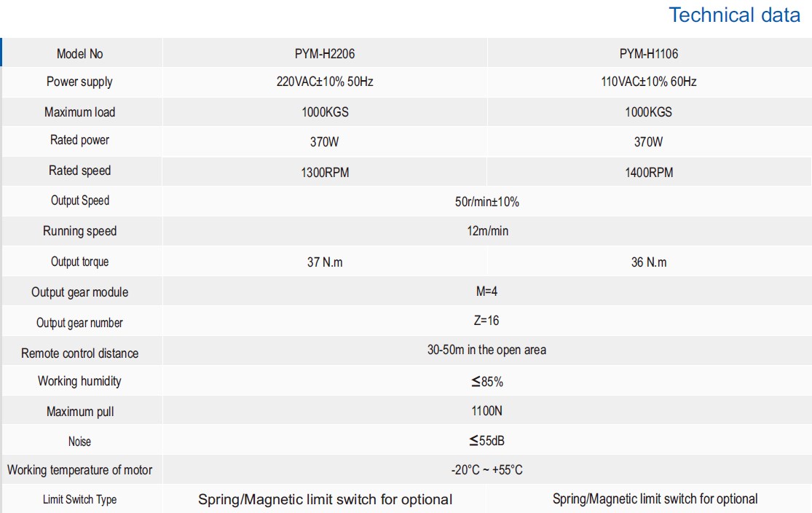The width and height of the screenshot is (812, 513).
Task: Click the PYM-H1106 model cell
Action: click(648, 54)
